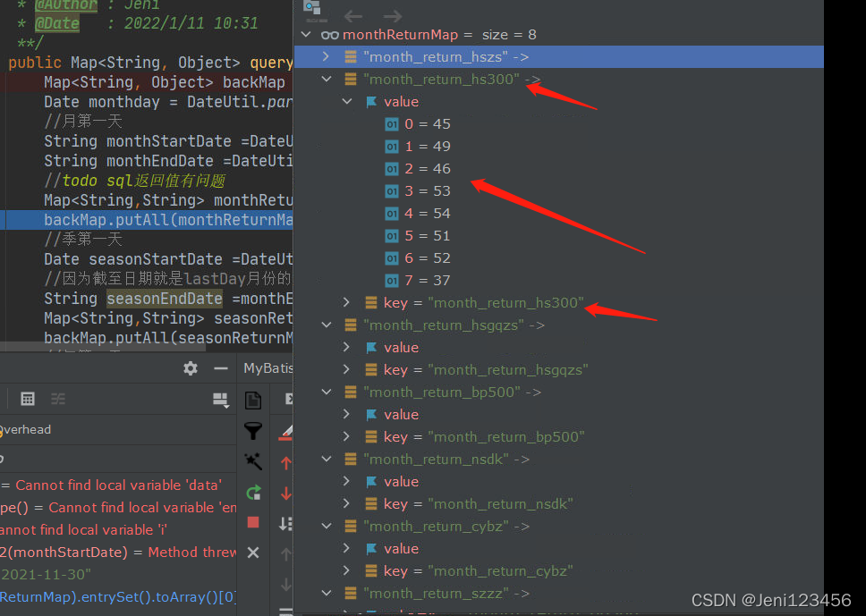Collapse the "month_return_szzz" entry

pos(327,594)
